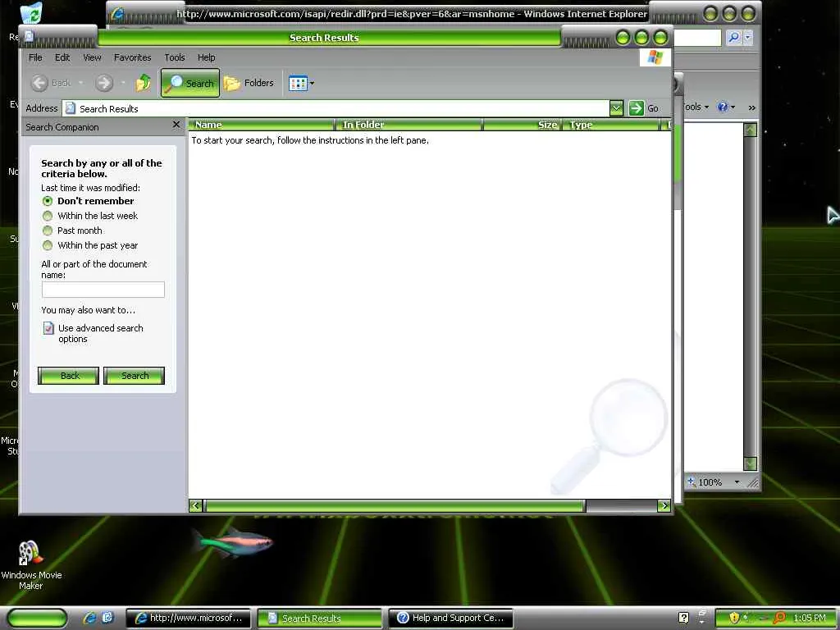The image size is (840, 630).
Task: Switch to the microsoft.com IE taskbar button
Action: click(188, 618)
